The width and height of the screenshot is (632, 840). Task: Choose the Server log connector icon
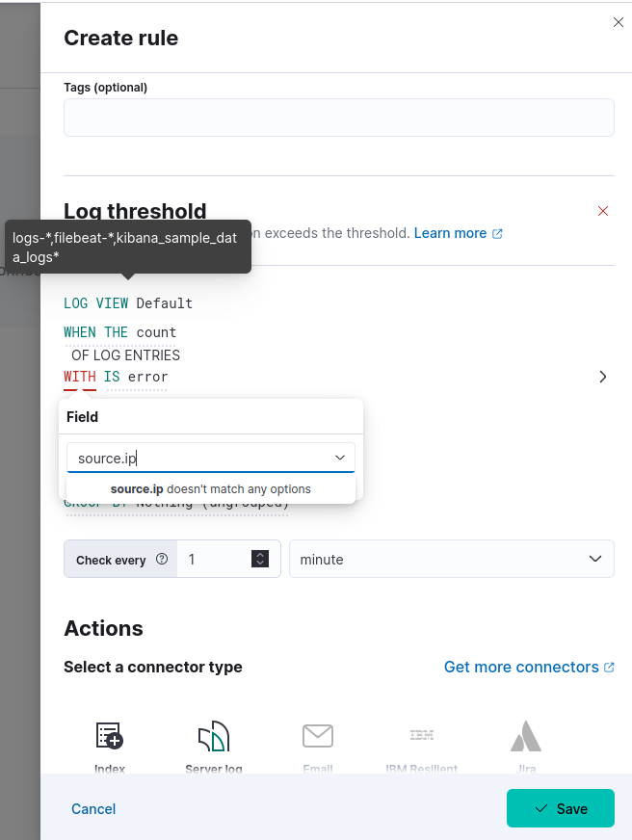pyautogui.click(x=214, y=737)
